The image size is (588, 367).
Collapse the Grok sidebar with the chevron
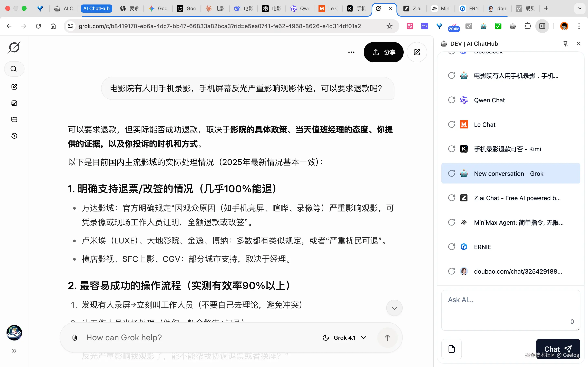[x=14, y=350]
